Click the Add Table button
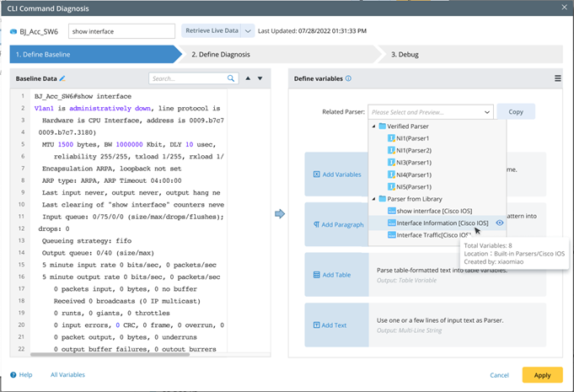The image size is (574, 392). tap(337, 275)
